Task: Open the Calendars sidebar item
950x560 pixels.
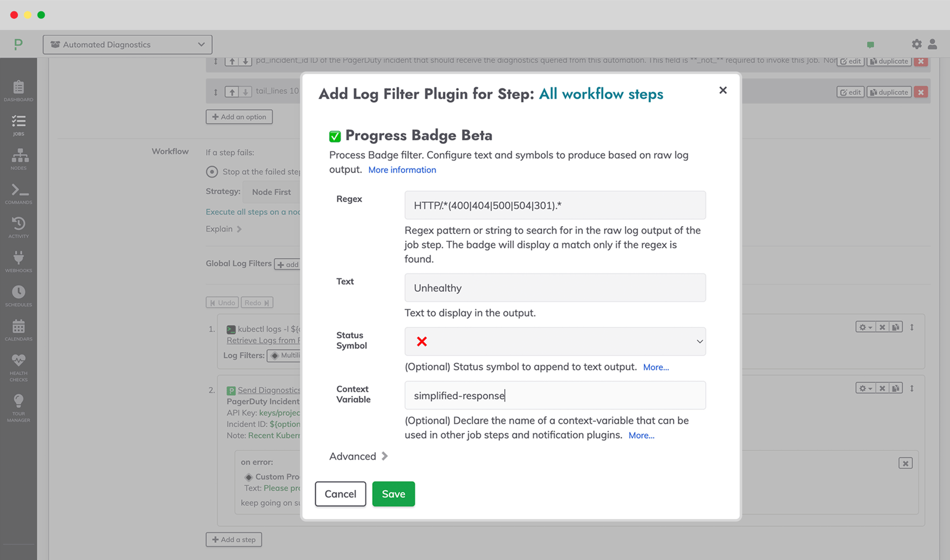Action: click(x=18, y=329)
